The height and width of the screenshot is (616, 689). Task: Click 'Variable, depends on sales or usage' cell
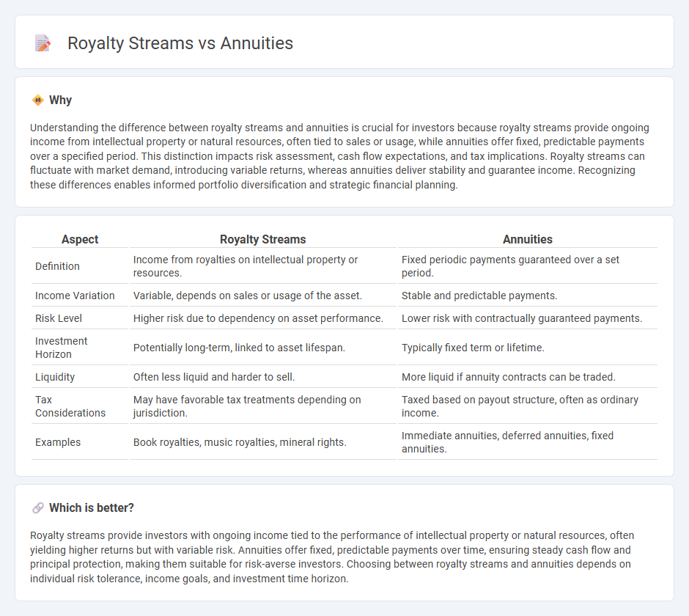click(x=262, y=296)
